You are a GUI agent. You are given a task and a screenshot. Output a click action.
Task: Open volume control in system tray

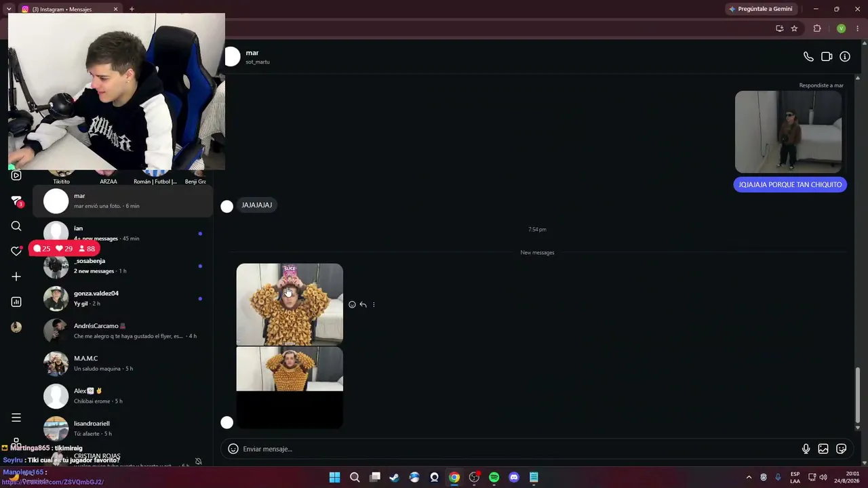pyautogui.click(x=823, y=477)
